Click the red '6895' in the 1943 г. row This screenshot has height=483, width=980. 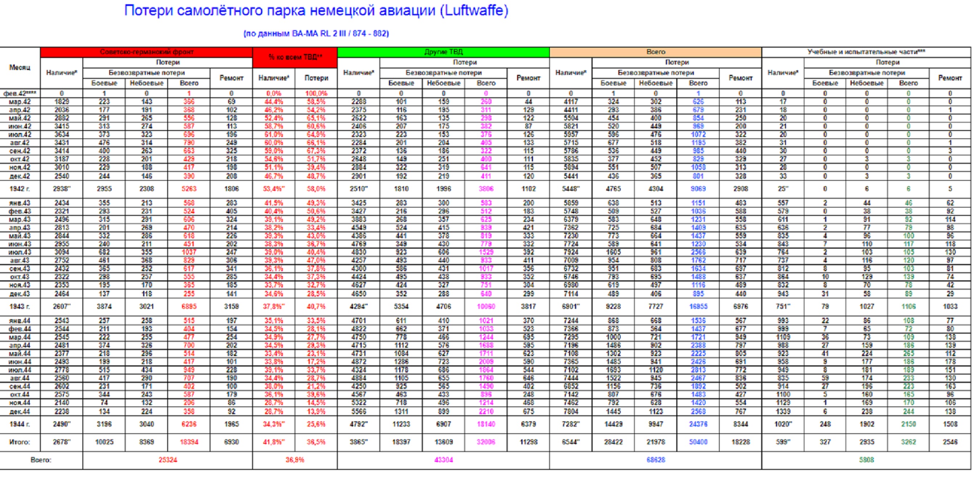point(189,306)
